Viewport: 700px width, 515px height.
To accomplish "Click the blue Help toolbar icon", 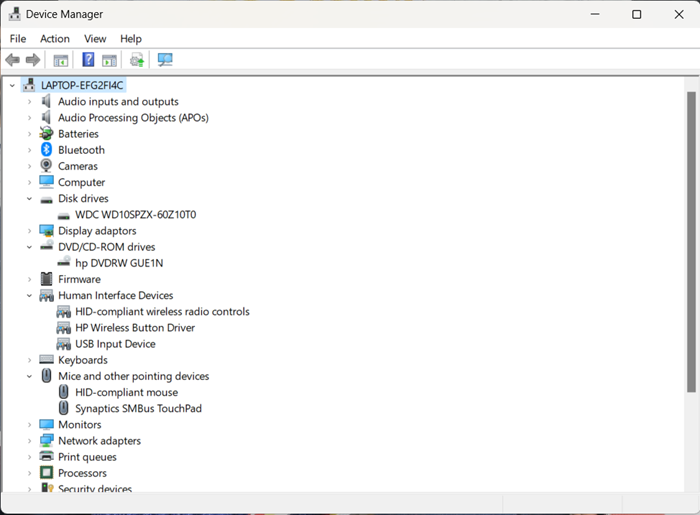I will click(x=88, y=60).
